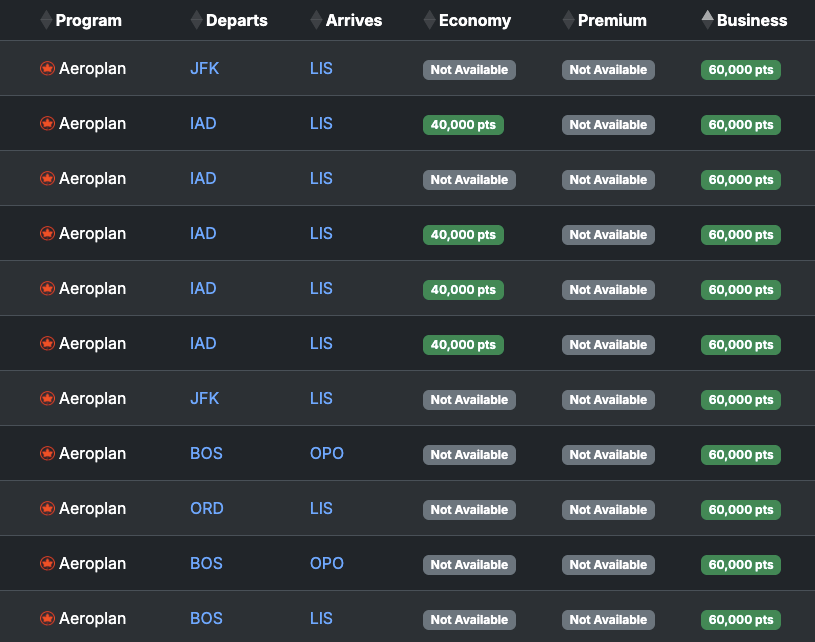Screen dimensions: 815x642
Task: Click Aeroplan program name in BOS–LIS row
Action: pos(93,619)
